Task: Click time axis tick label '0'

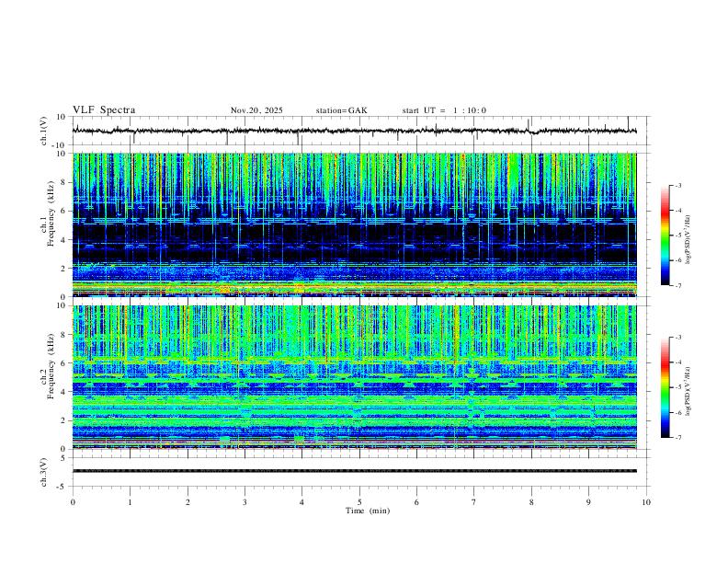Action: click(x=73, y=502)
